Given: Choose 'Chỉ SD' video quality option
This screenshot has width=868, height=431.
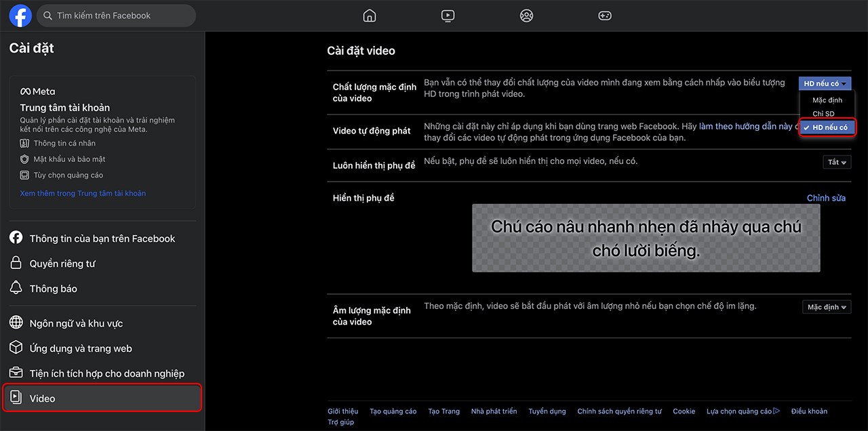Looking at the screenshot, I should [823, 114].
